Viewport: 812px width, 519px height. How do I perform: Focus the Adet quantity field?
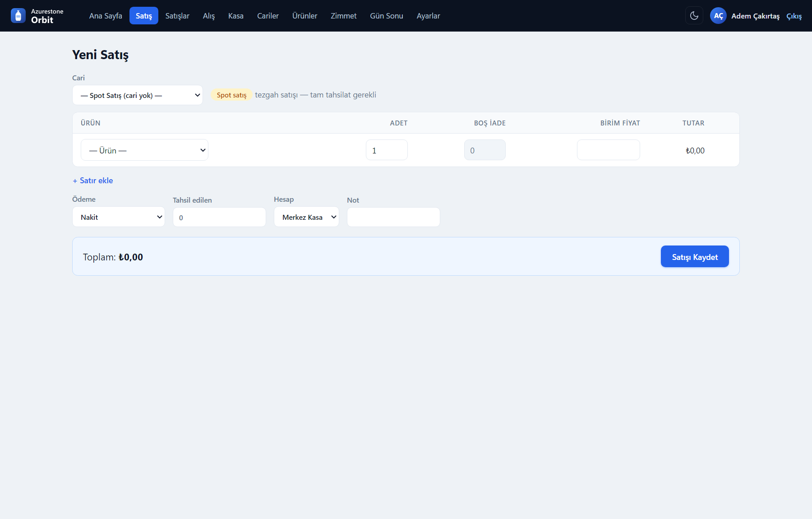pos(387,150)
